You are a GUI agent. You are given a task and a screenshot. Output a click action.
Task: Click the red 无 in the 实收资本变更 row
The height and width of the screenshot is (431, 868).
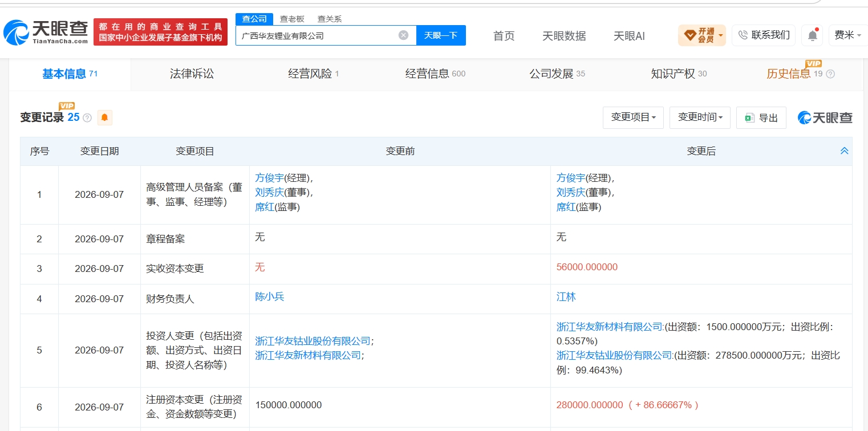(x=260, y=267)
